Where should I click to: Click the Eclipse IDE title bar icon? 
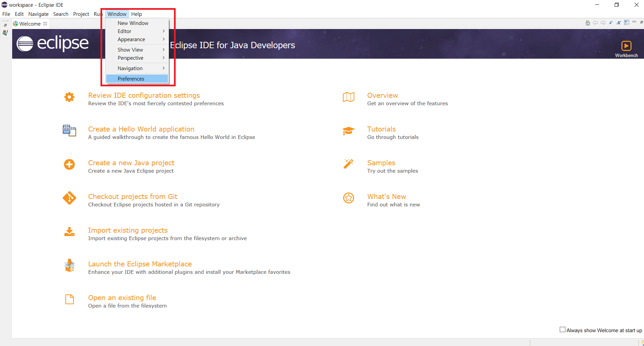4,5
